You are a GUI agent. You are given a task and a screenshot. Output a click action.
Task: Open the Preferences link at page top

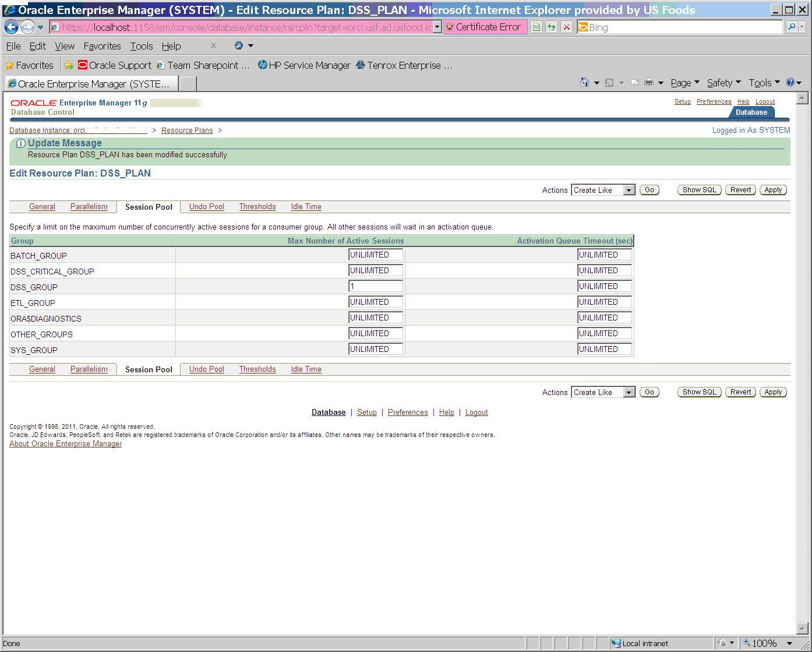(x=714, y=101)
